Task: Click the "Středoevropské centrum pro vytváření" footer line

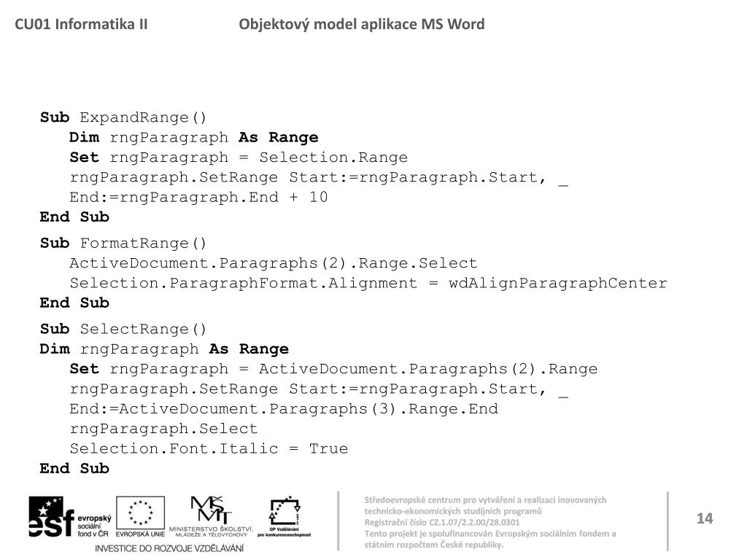Action: tap(485, 500)
